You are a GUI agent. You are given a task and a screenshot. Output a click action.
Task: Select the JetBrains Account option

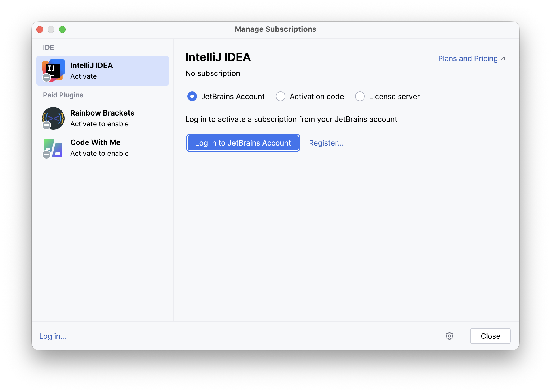tap(192, 96)
